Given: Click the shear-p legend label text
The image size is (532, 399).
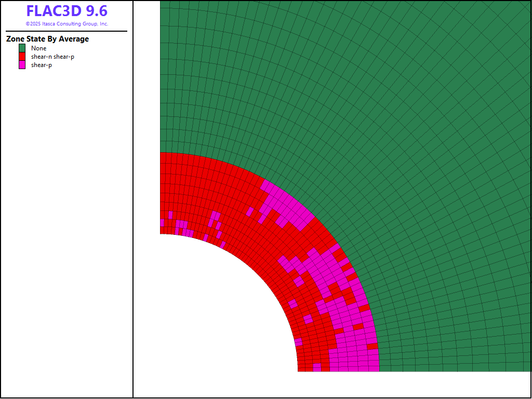Looking at the screenshot, I should pos(41,65).
